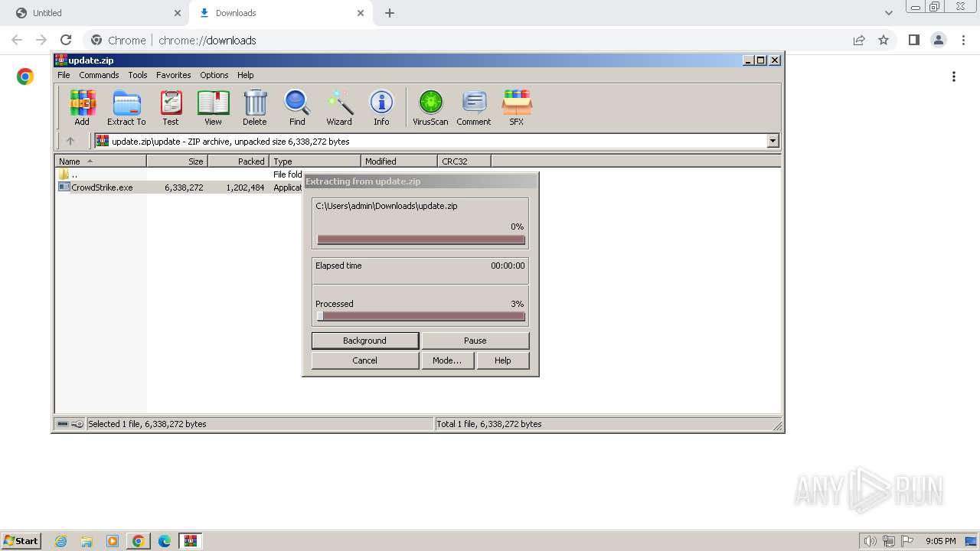Open downloads page more actions menu
Viewport: 980px width, 551px height.
(953, 77)
